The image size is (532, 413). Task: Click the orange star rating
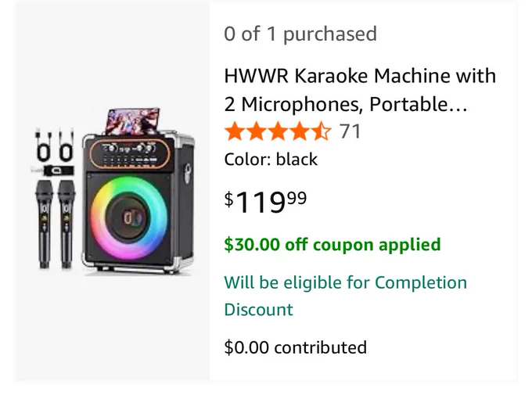[x=278, y=131]
